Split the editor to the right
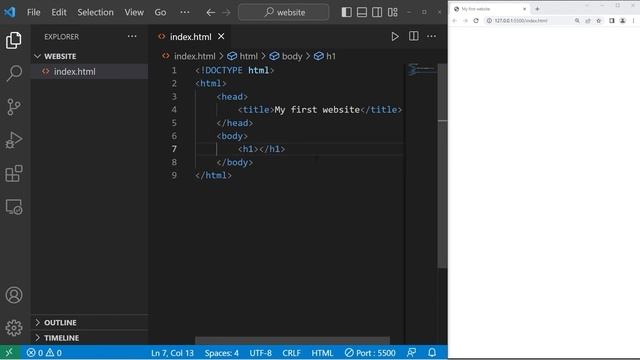The width and height of the screenshot is (640, 360). [413, 36]
